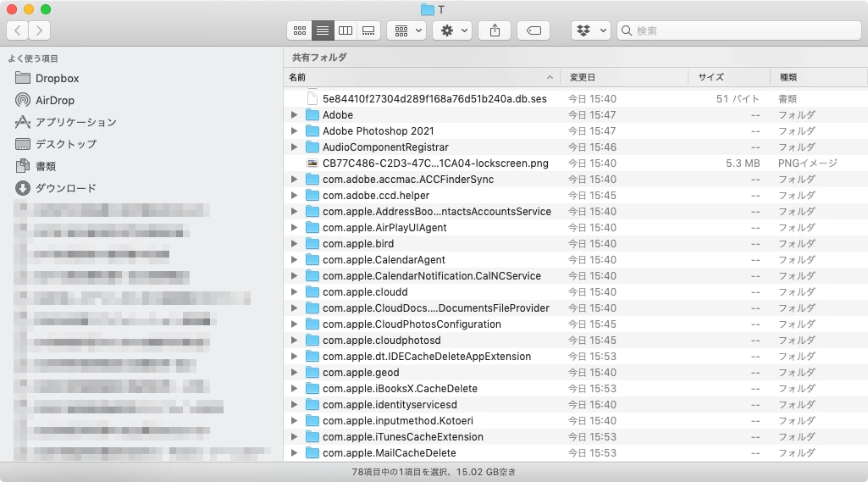Select com.apple.CalendarNotification.CalNCService row name
This screenshot has width=868, height=482.
pos(432,276)
